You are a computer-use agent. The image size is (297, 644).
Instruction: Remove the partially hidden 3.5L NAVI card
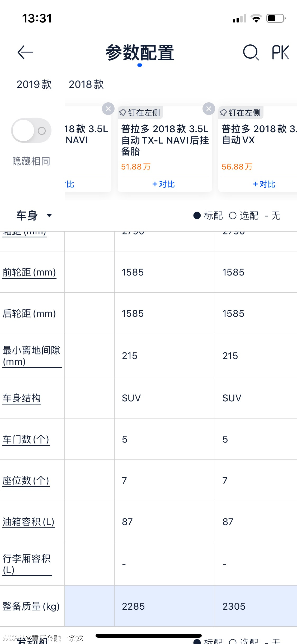[x=108, y=109]
